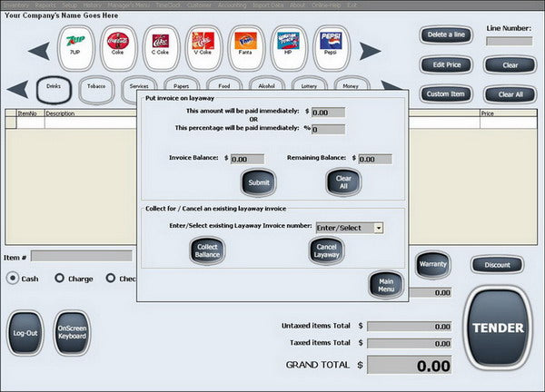Open the TimeClock menu

point(168,5)
